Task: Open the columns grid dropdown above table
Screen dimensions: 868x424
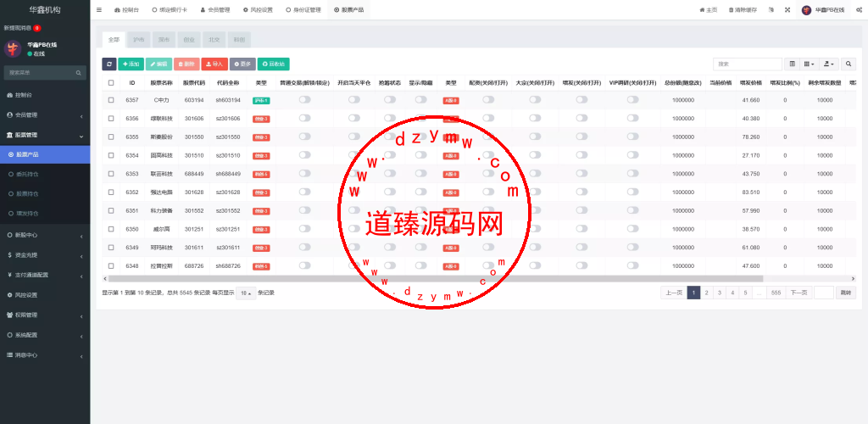Action: [x=809, y=64]
